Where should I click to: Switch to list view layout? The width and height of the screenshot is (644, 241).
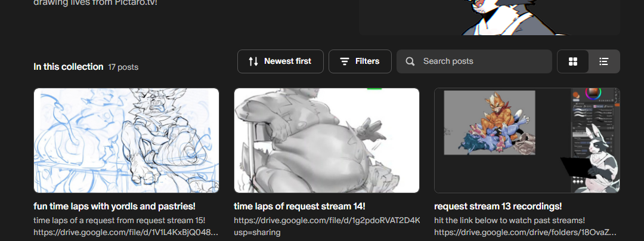tap(603, 61)
